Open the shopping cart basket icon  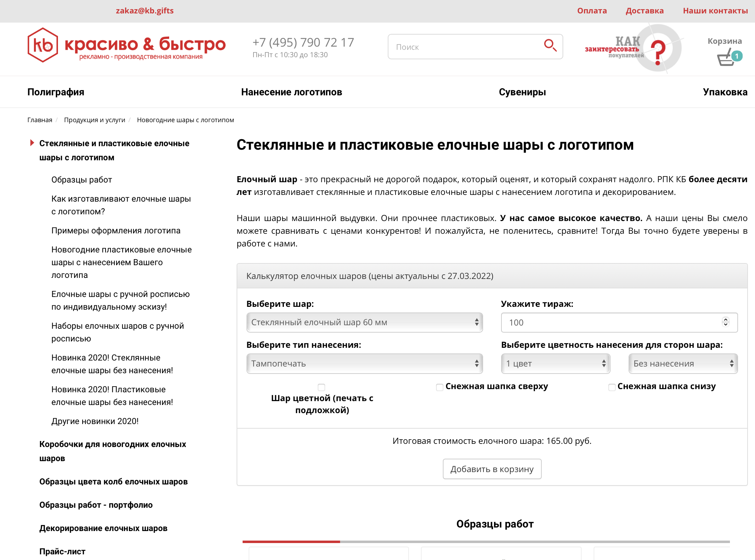pyautogui.click(x=726, y=57)
